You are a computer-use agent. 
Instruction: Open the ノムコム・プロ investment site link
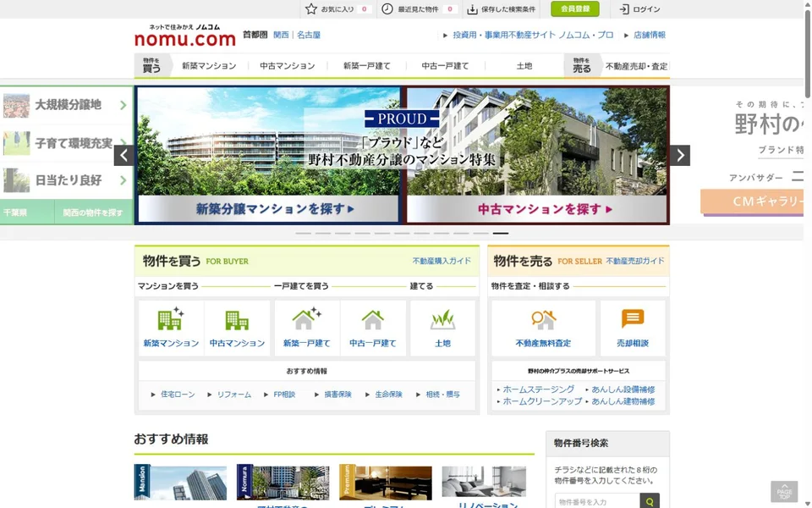[x=533, y=35]
